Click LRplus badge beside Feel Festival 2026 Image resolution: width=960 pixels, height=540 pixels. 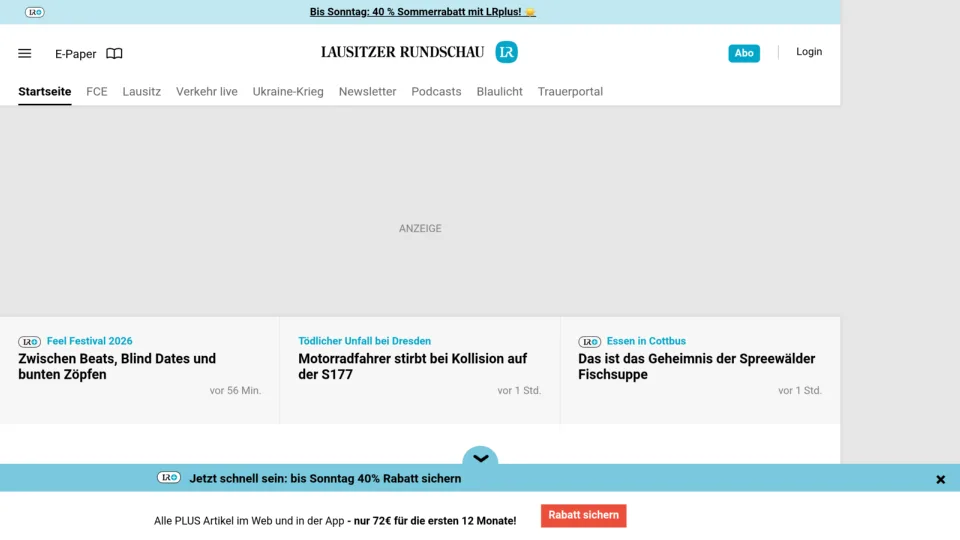click(x=29, y=342)
